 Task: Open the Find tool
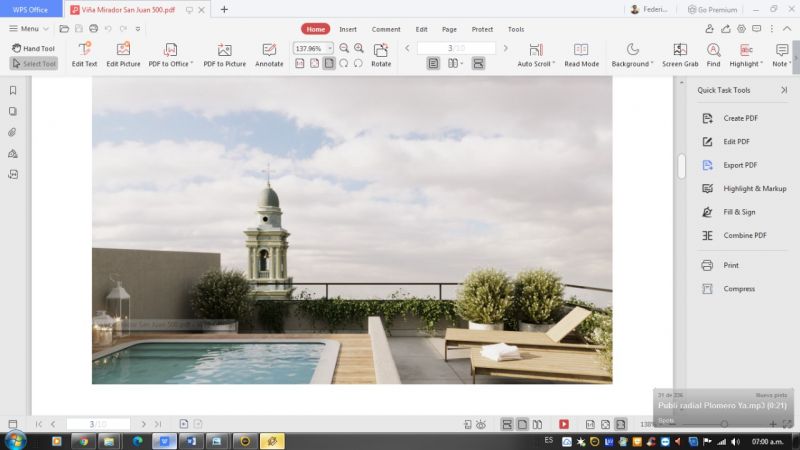point(713,55)
